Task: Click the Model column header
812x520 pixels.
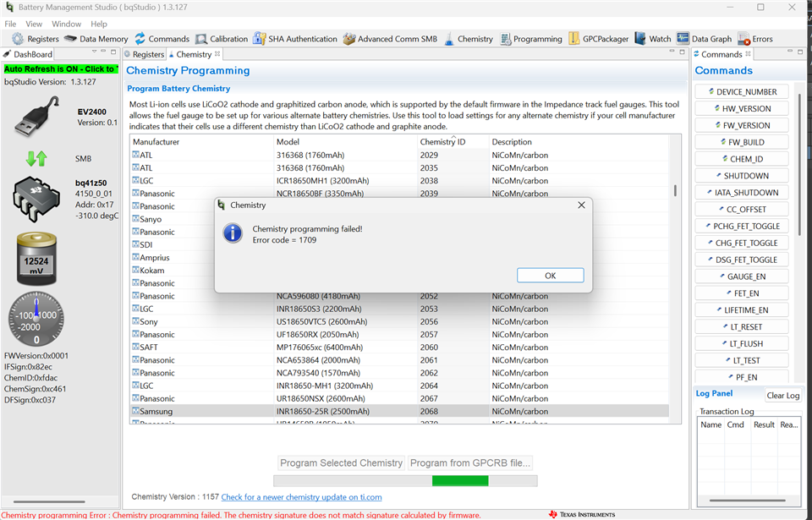Action: coord(345,142)
